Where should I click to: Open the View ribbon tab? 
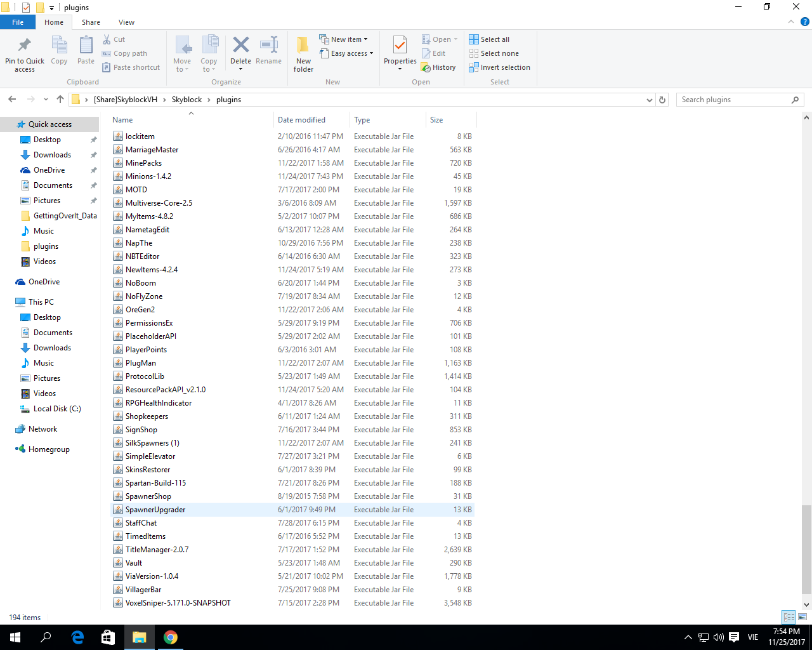126,22
